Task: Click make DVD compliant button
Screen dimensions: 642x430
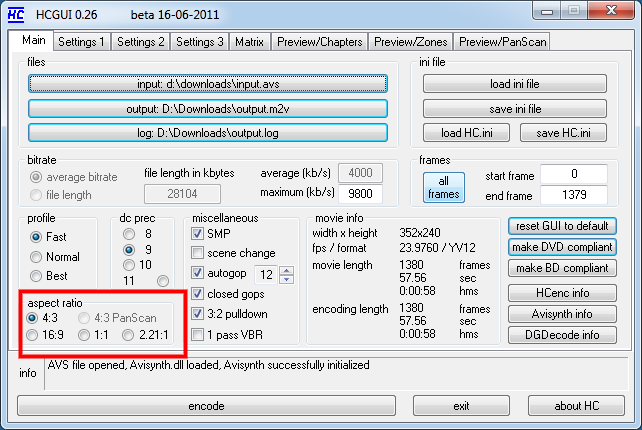Action: click(x=562, y=247)
